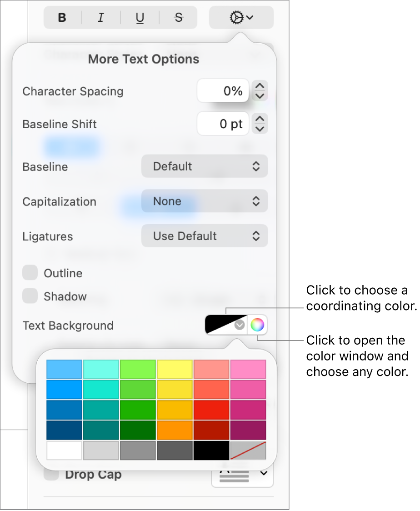Select the no-fill swatch with red slash
Screen dimensions: 420x511
coord(248,451)
